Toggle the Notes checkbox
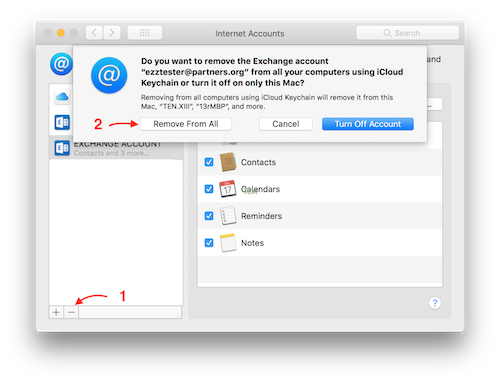500x383 pixels. tap(209, 243)
